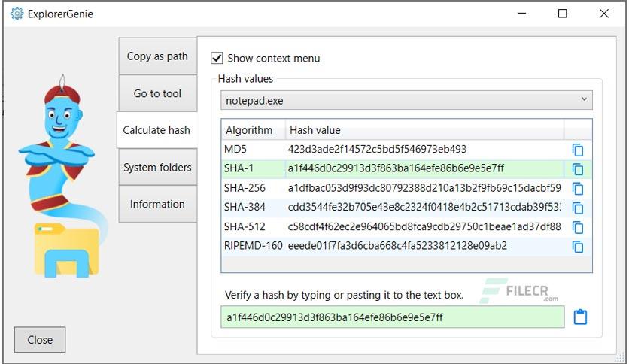Open the Go to tool tab
Viewport: 629px width, 364px height.
[157, 93]
